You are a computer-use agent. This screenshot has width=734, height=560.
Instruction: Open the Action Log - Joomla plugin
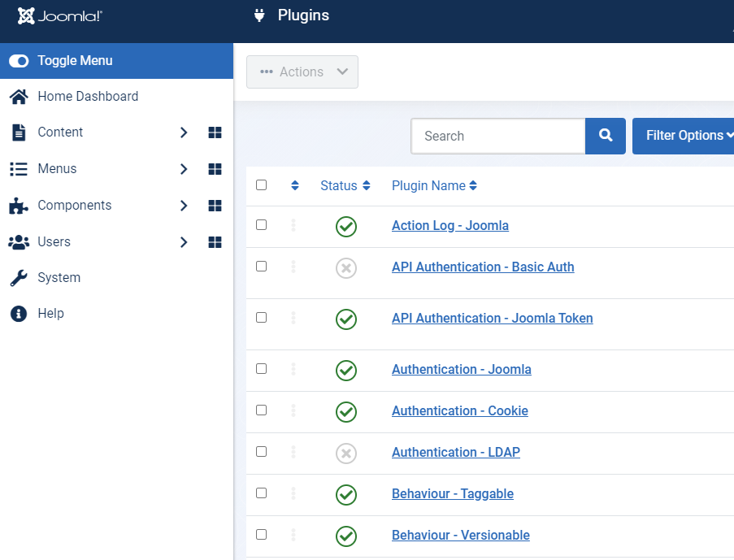[450, 225]
